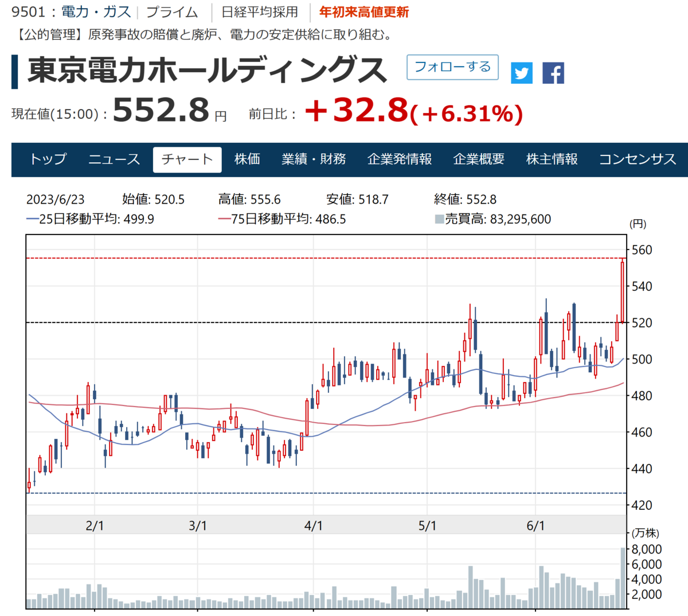The height and width of the screenshot is (616, 688).
Task: Click the 25日移動平均 legend entry
Action: (x=90, y=219)
